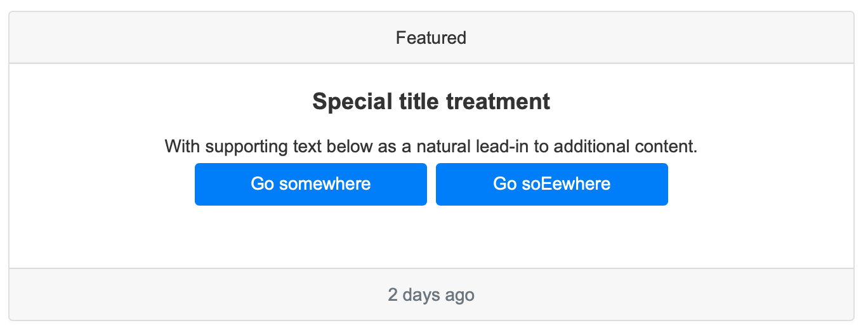This screenshot has height=330, width=868.
Task: Click the word 'ago' in the footer
Action: (460, 296)
